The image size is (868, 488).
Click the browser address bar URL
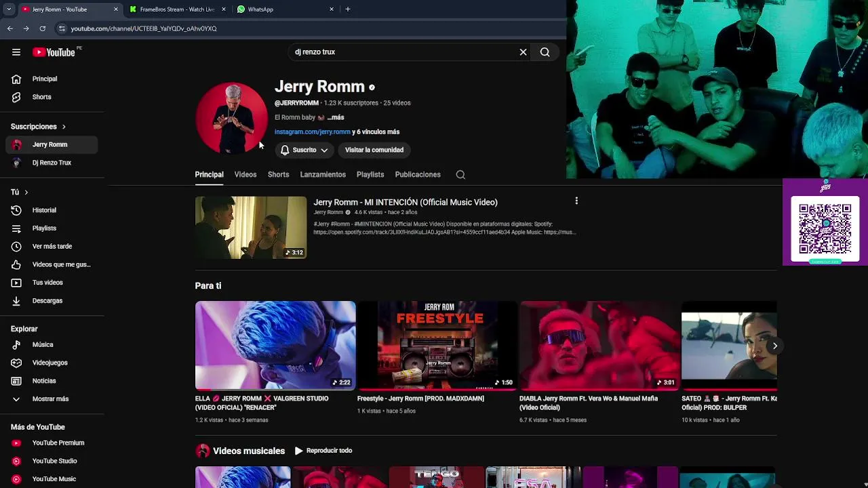tap(144, 28)
